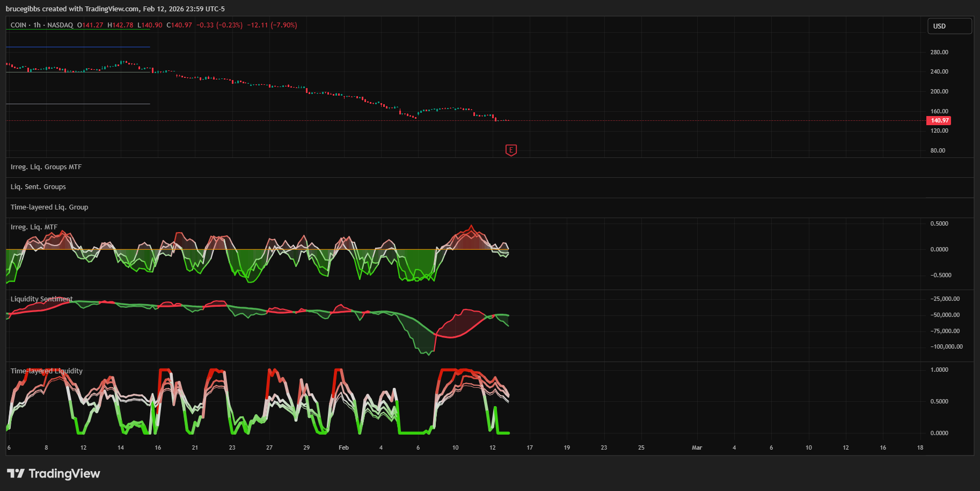Expand the Liq. Sent. Groups pane
This screenshot has height=491, width=980.
coord(38,187)
